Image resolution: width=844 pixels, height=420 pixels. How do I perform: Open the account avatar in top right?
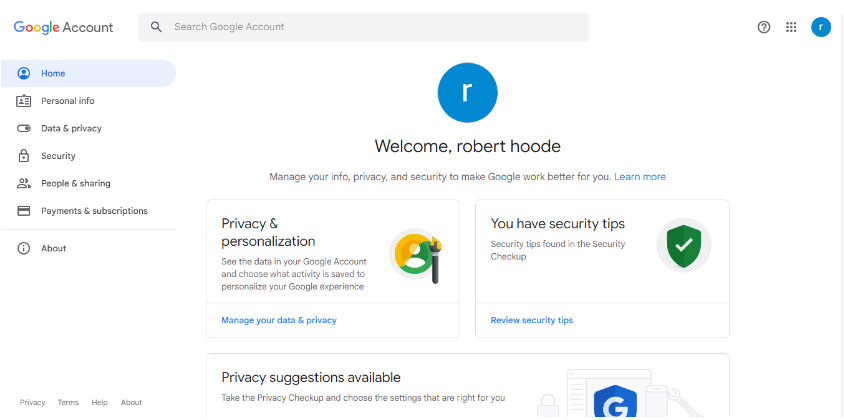(821, 27)
